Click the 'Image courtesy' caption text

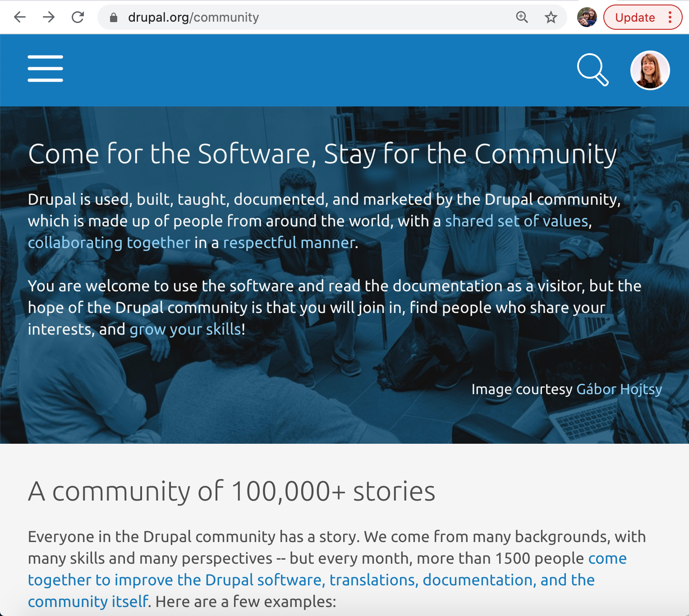(522, 389)
